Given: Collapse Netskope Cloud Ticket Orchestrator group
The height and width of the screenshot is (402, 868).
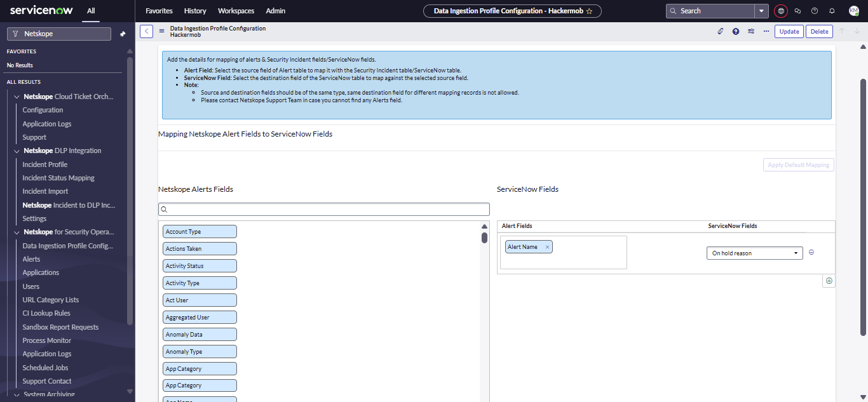Looking at the screenshot, I should (17, 97).
